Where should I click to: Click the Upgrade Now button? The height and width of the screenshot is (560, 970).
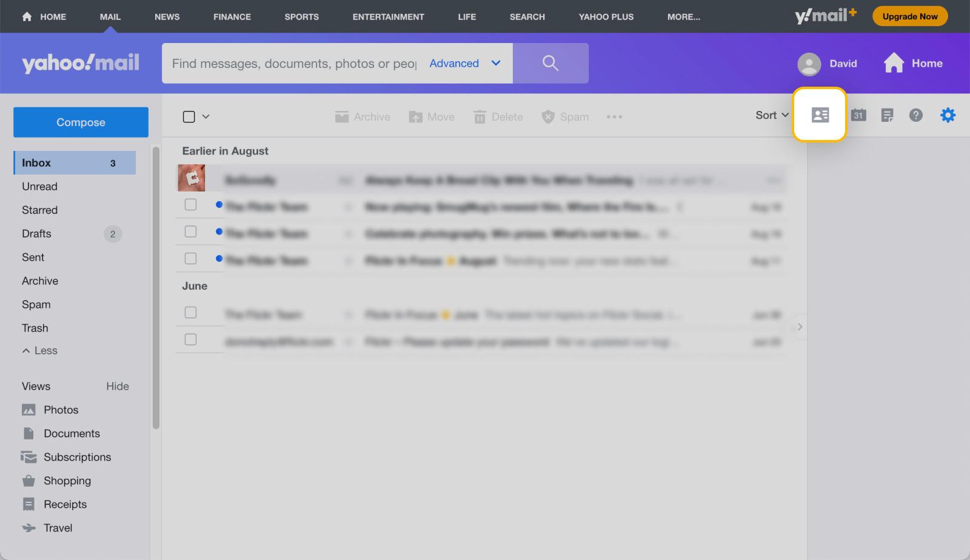909,16
